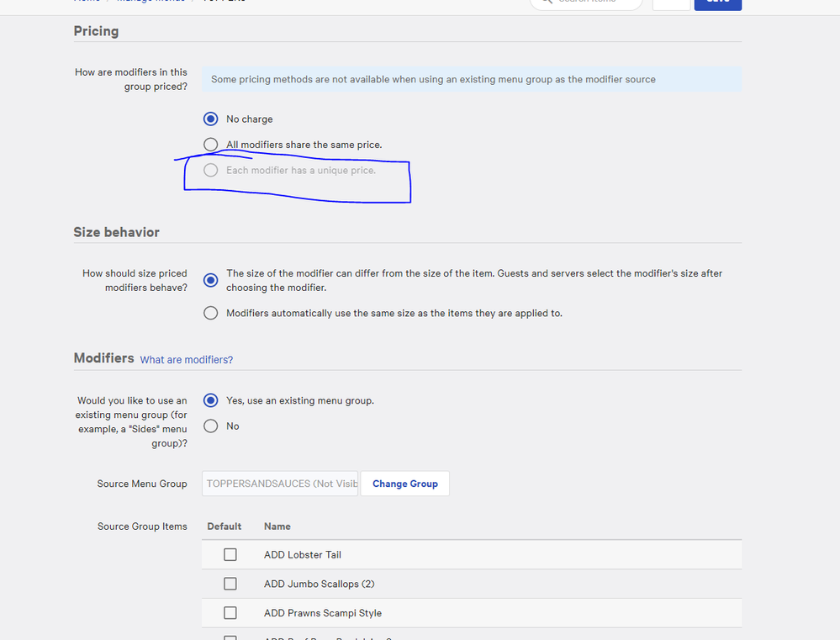Check default box for ADD Lobster Tail

click(230, 555)
